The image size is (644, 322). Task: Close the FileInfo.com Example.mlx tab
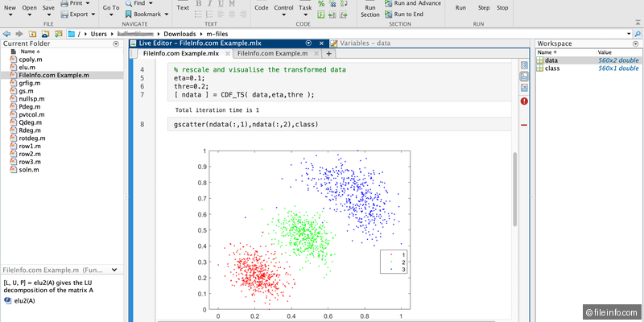227,53
